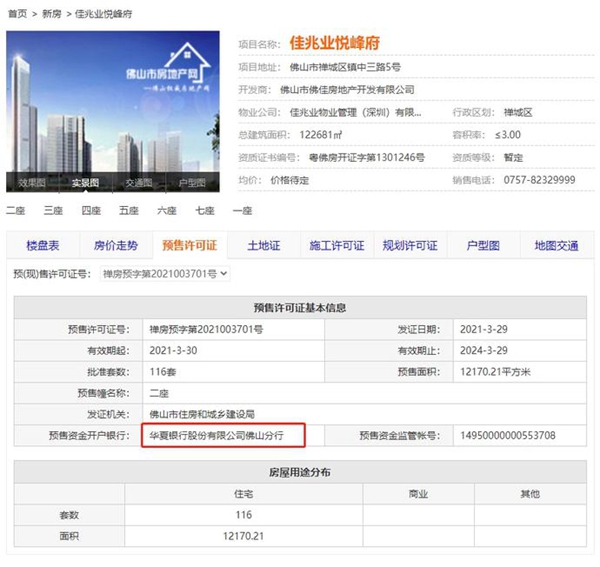The width and height of the screenshot is (600, 567).
Task: Select the 实景图 image tab
Action: click(86, 183)
